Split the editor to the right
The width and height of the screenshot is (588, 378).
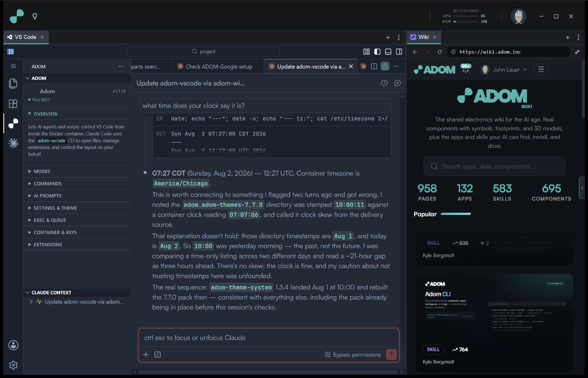coord(374,66)
